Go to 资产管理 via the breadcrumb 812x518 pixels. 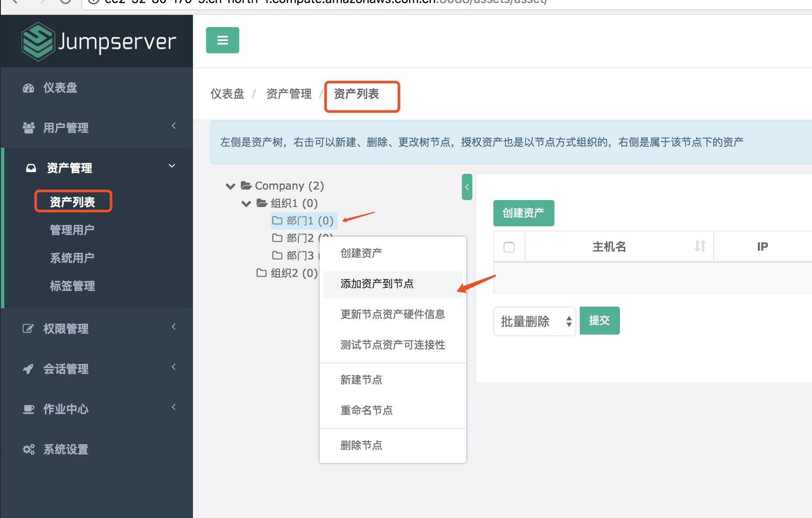[x=289, y=94]
